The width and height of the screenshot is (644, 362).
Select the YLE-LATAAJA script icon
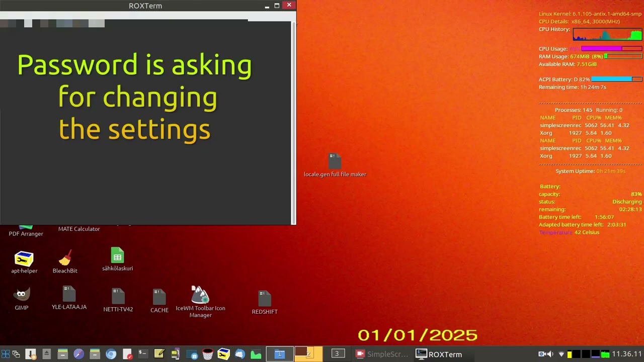[69, 298]
